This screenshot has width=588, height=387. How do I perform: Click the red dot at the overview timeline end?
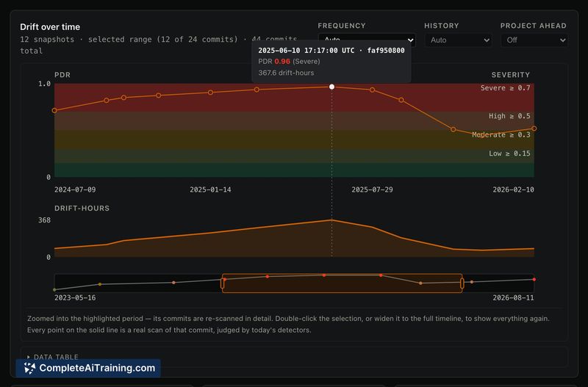(x=534, y=280)
